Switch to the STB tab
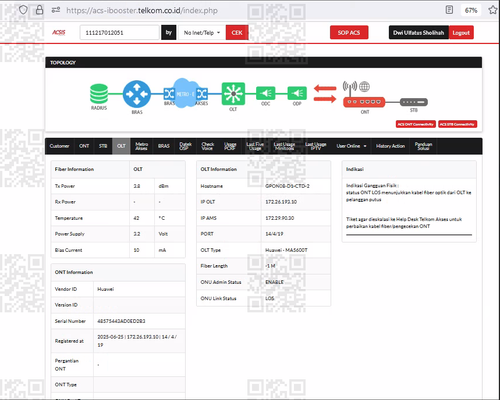This screenshot has width=500, height=400. click(103, 146)
